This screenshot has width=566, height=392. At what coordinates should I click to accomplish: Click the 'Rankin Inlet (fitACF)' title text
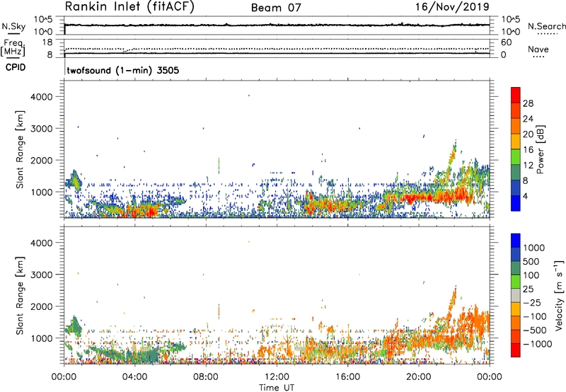[129, 7]
